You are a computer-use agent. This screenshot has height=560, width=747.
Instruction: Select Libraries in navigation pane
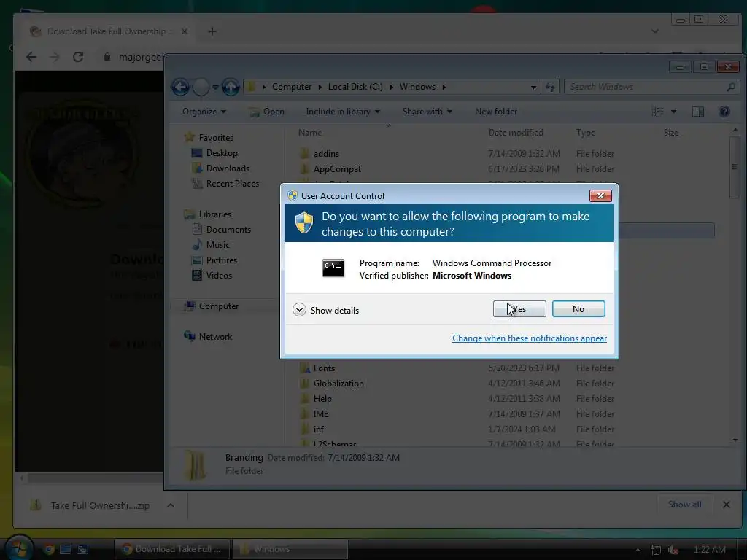tap(215, 214)
